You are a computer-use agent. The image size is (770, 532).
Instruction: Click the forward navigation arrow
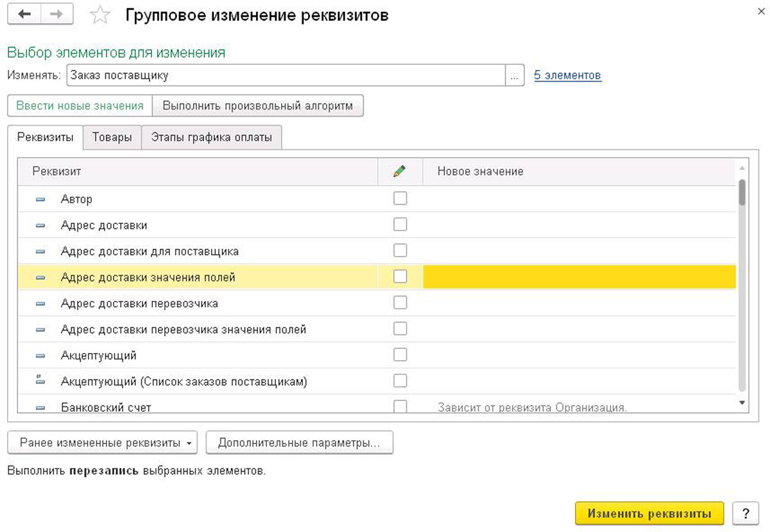tap(56, 15)
